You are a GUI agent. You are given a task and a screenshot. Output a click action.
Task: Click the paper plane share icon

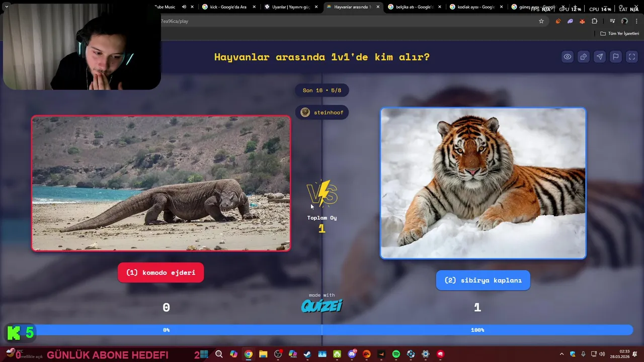pyautogui.click(x=600, y=57)
